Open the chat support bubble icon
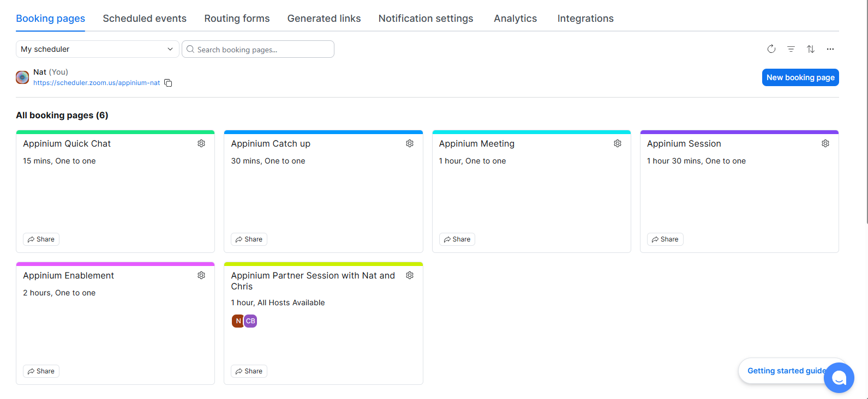This screenshot has height=399, width=868. pos(839,378)
